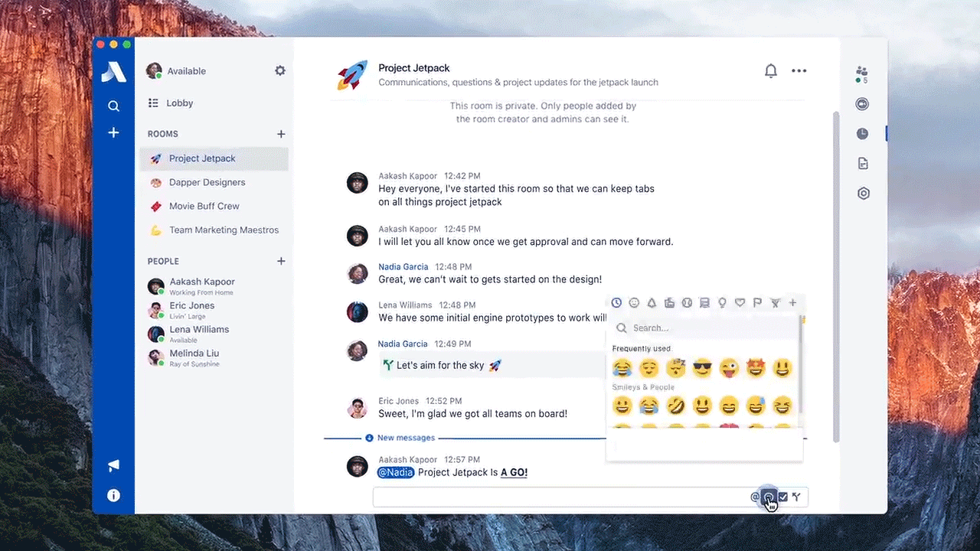The height and width of the screenshot is (551, 980).
Task: Pick the winking tongue-out emoji
Action: [729, 368]
